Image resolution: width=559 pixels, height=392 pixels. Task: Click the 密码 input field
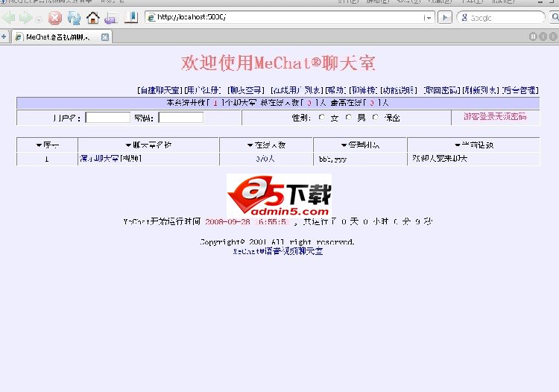tap(181, 118)
